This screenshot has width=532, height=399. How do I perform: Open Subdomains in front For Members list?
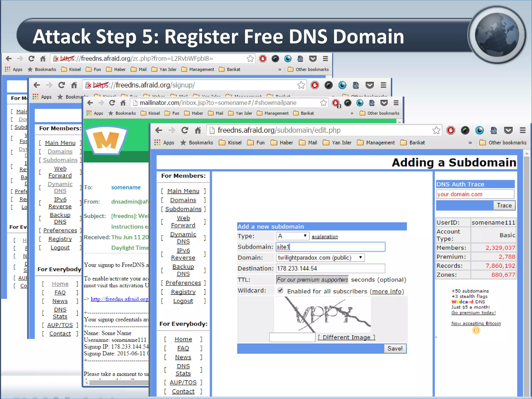click(183, 209)
